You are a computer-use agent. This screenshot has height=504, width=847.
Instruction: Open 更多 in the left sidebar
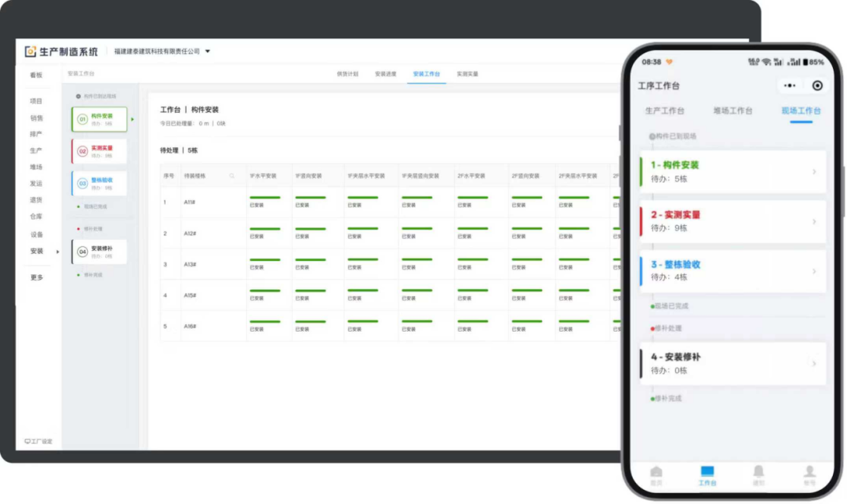(35, 277)
